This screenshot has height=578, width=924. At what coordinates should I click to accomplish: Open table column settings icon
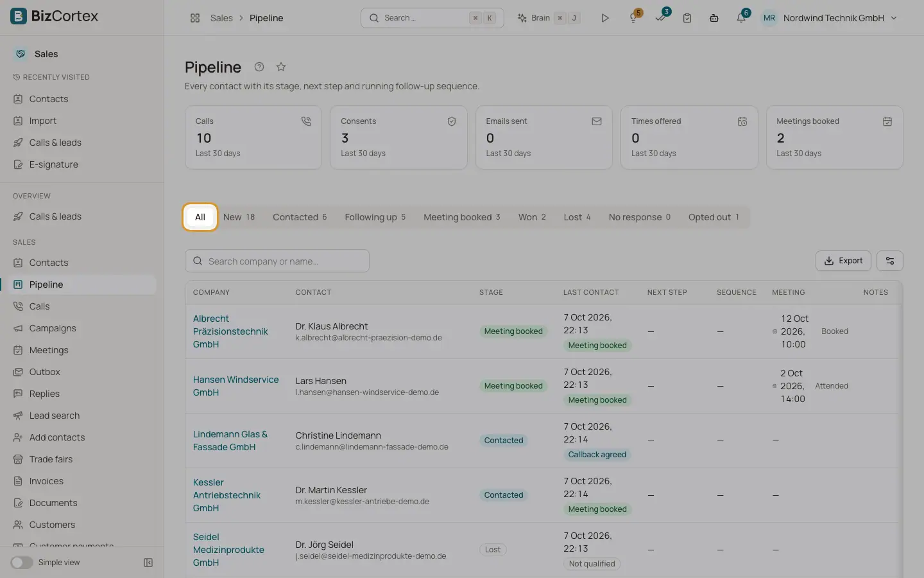coord(890,261)
